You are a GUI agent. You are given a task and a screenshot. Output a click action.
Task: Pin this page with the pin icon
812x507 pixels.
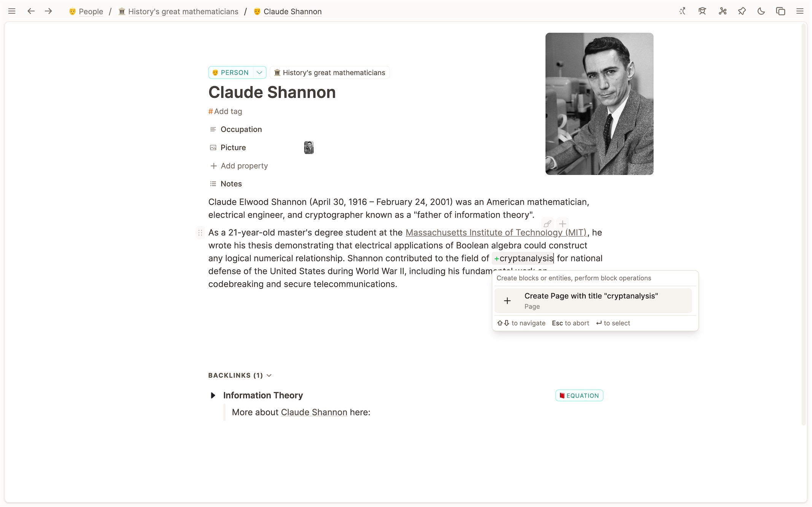click(x=742, y=11)
